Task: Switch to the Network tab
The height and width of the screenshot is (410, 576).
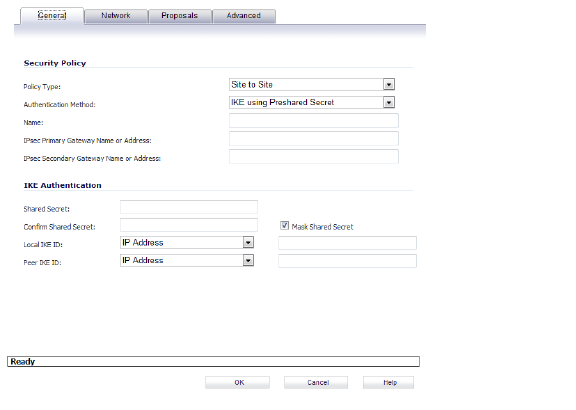Action: click(116, 16)
